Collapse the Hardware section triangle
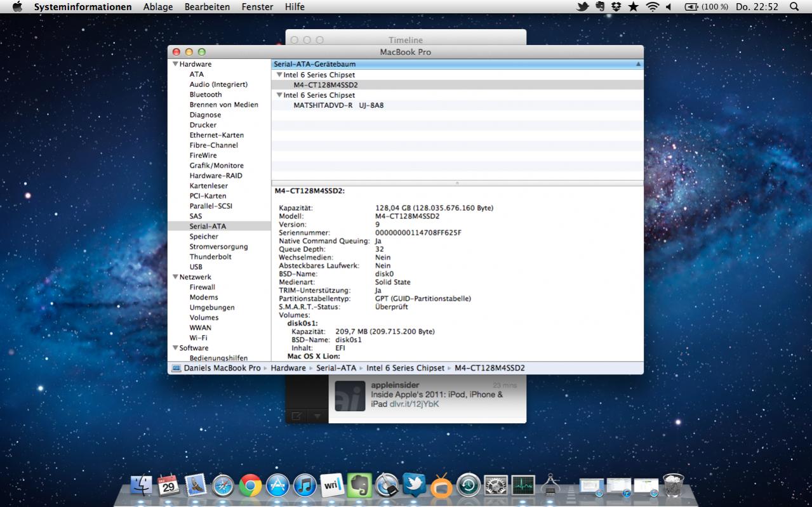The width and height of the screenshot is (812, 507). pos(175,64)
